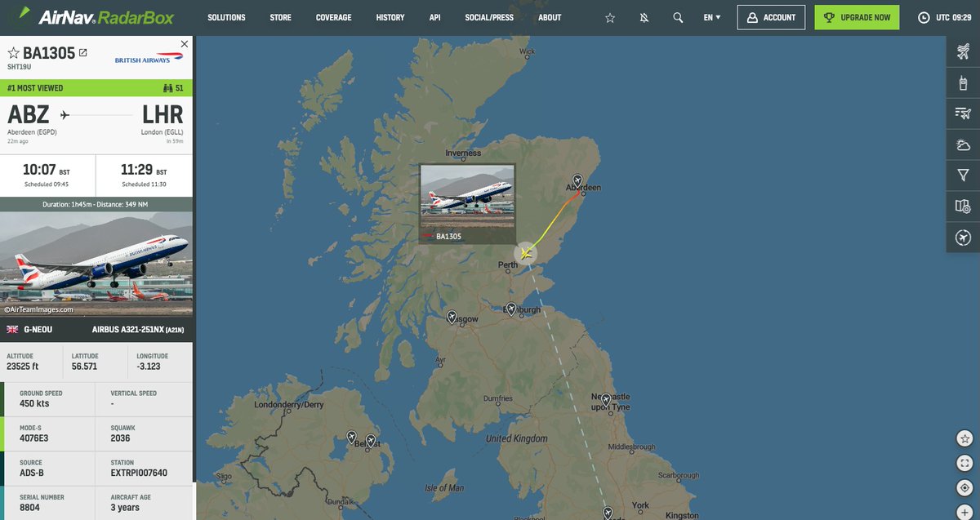Open the Coverage menu item
This screenshot has height=520, width=980.
[x=334, y=17]
